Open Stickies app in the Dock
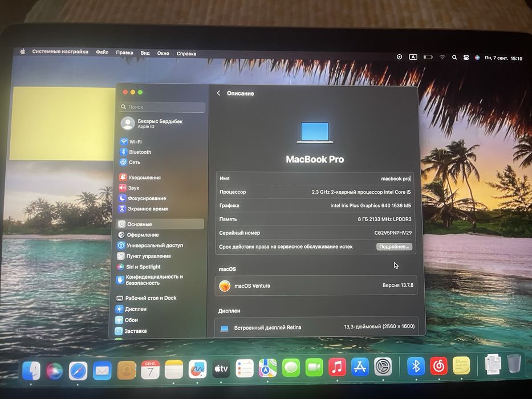The width and height of the screenshot is (532, 399). (x=461, y=365)
